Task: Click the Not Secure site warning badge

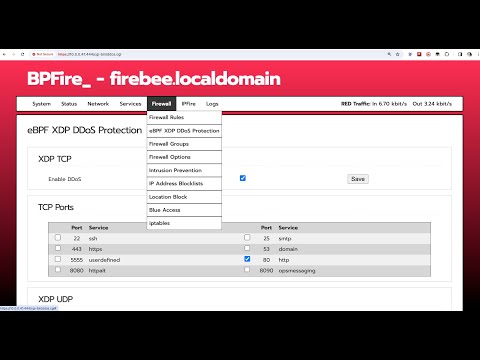Action: coord(43,54)
